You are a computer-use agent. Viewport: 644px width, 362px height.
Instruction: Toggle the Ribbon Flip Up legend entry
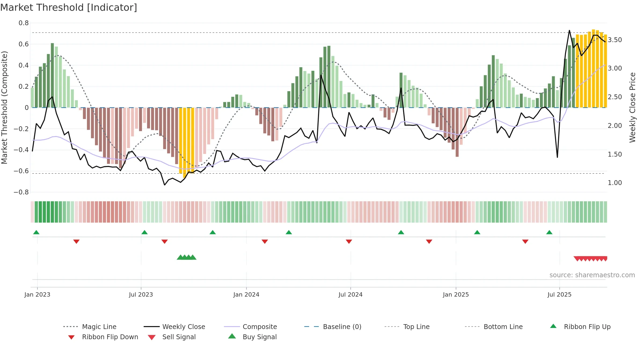point(580,327)
